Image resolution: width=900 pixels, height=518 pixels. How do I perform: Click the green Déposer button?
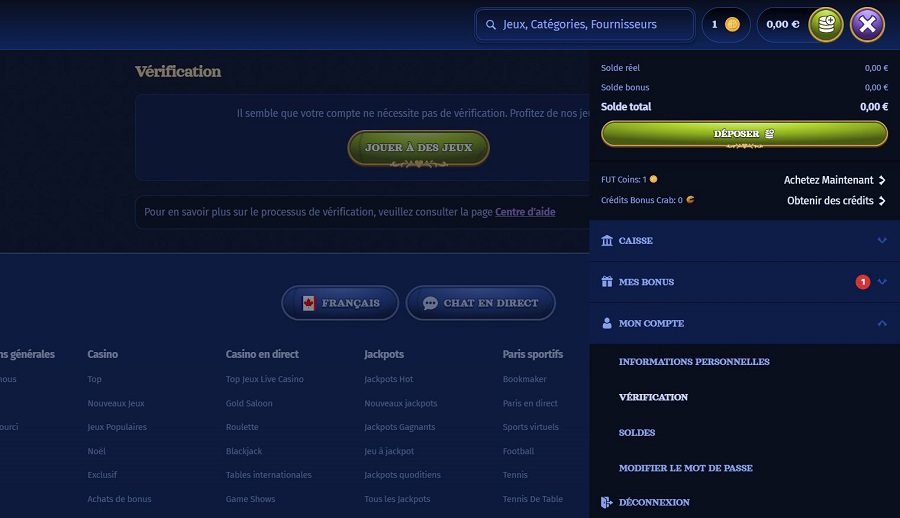(x=744, y=134)
